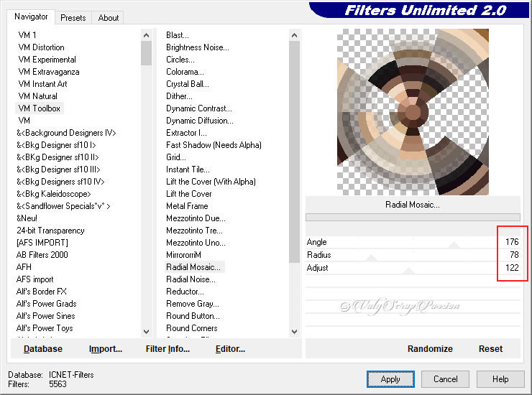Choose Radial Mosaic filter
The height and width of the screenshot is (395, 532).
(x=194, y=267)
